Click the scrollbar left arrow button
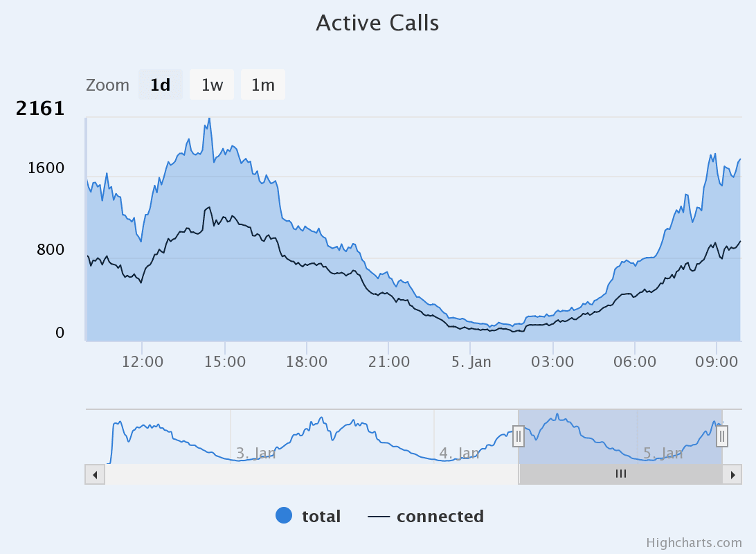The image size is (756, 554). pos(95,474)
